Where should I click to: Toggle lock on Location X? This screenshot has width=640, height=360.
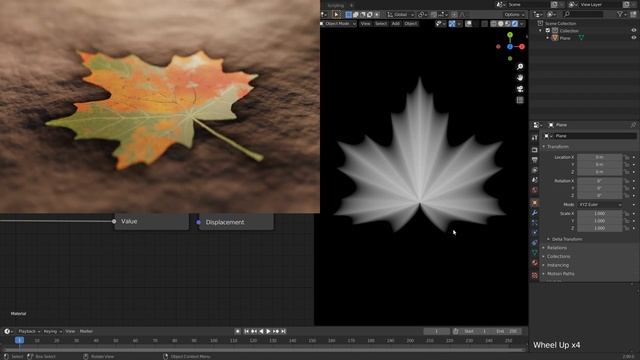(627, 157)
